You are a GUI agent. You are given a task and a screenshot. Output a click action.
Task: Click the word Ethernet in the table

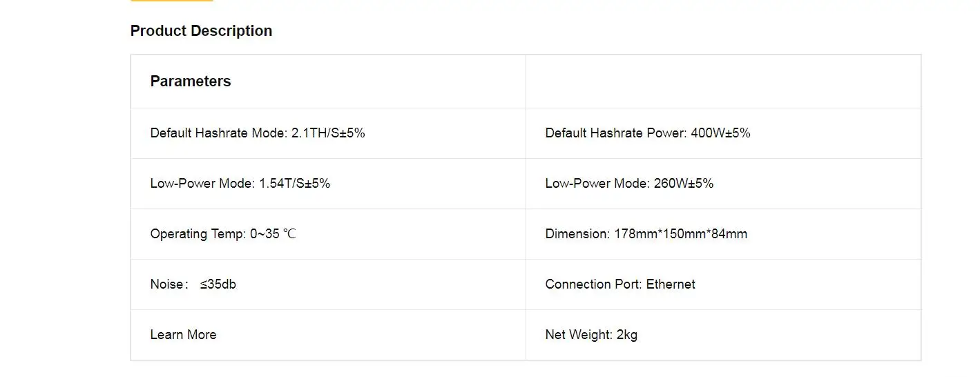(671, 284)
